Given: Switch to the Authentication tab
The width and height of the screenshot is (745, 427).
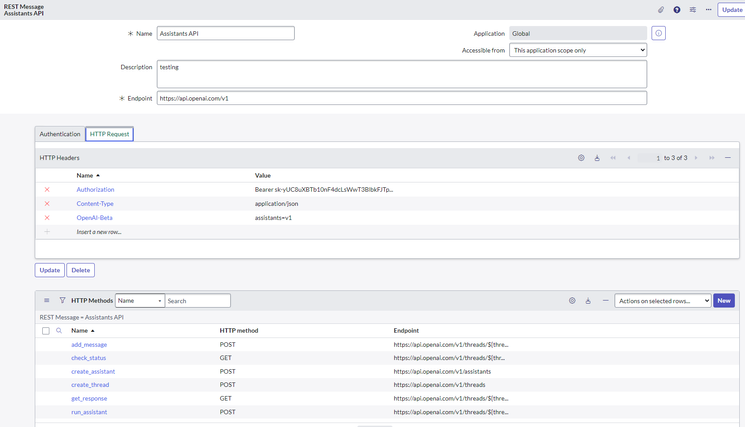Looking at the screenshot, I should [60, 134].
